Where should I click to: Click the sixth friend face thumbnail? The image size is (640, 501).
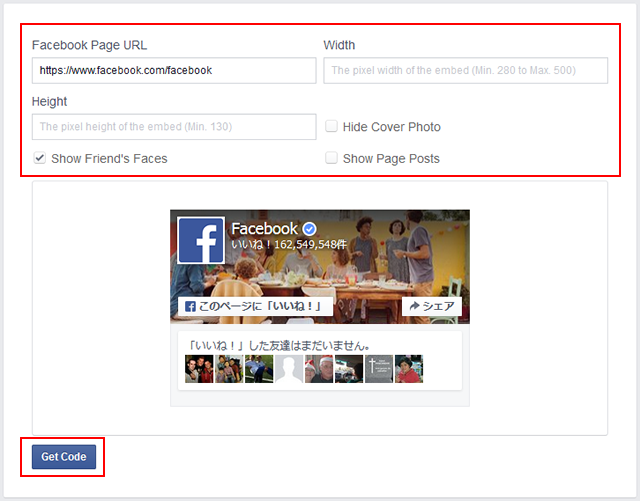349,369
